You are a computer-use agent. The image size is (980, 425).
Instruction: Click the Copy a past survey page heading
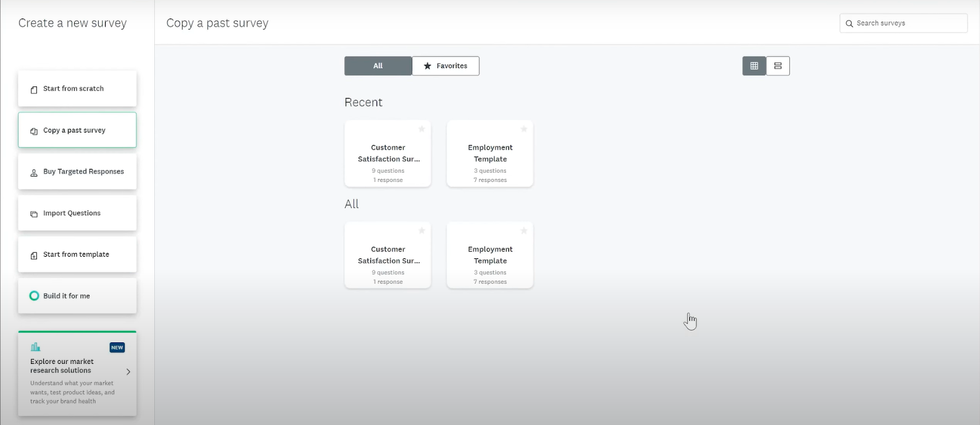pos(217,23)
